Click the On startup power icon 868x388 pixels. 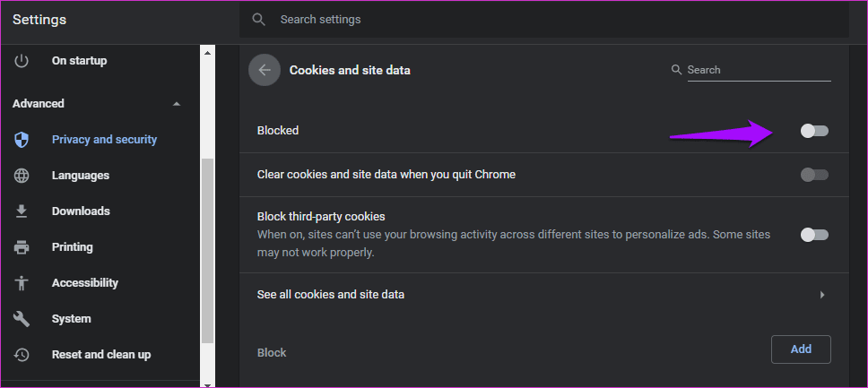pos(22,61)
